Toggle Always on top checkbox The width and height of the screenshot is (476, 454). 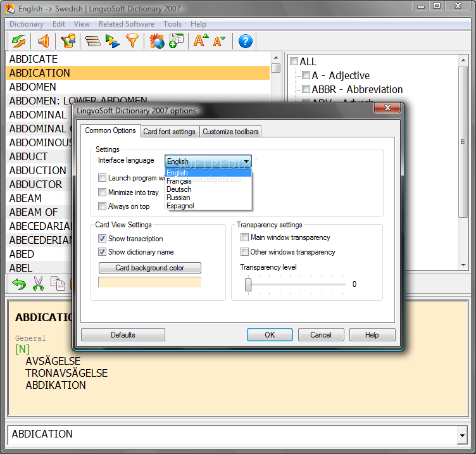pos(102,206)
